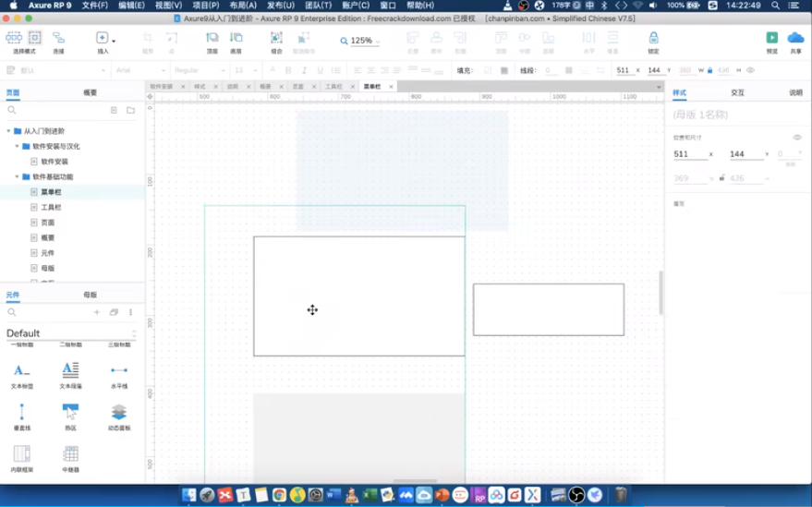
Task: Click the 预览 (Preview) toolbar icon
Action: pyautogui.click(x=771, y=38)
